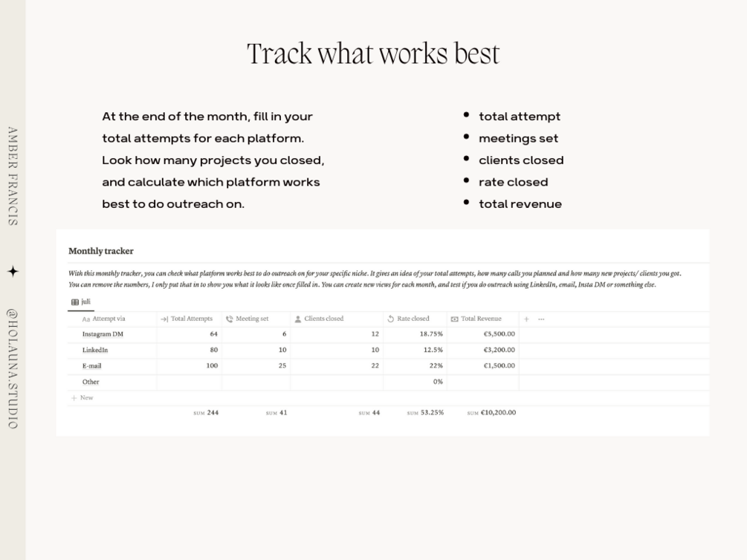Click the star icon in left sidebar
The image size is (747, 560).
tap(13, 272)
